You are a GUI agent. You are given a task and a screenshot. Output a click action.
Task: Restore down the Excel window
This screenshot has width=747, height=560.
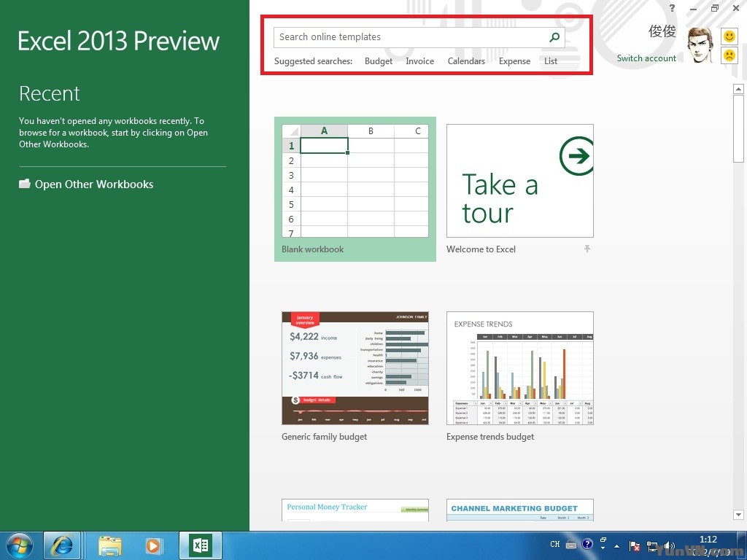click(715, 8)
